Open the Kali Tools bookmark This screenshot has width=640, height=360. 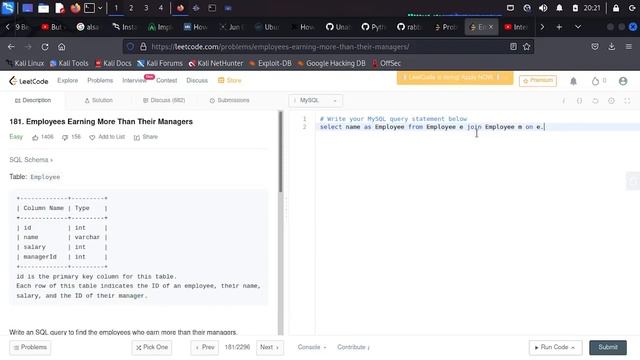69,63
